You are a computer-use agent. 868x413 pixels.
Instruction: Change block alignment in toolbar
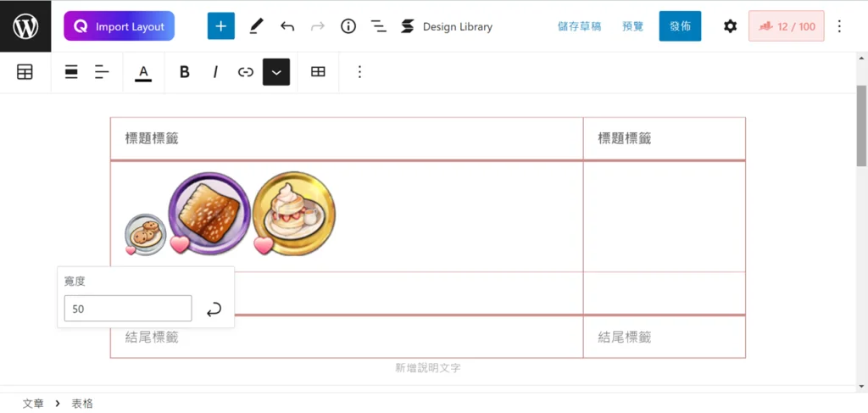click(x=71, y=72)
